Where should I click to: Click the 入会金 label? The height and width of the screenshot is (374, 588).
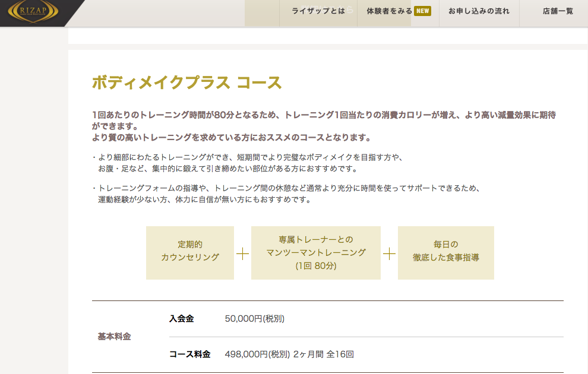pos(181,319)
